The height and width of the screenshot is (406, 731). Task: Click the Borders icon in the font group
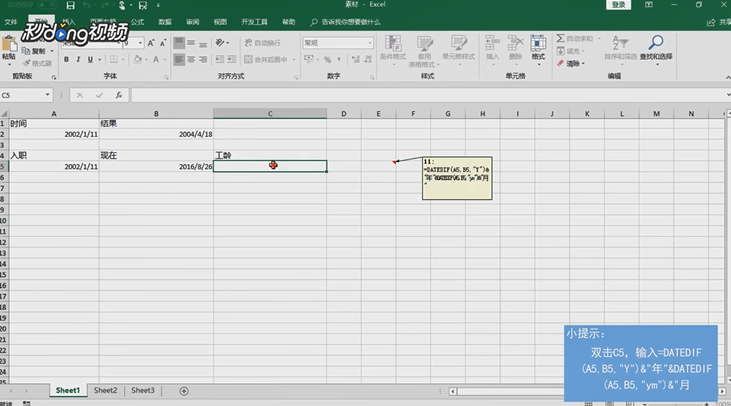pyautogui.click(x=114, y=59)
